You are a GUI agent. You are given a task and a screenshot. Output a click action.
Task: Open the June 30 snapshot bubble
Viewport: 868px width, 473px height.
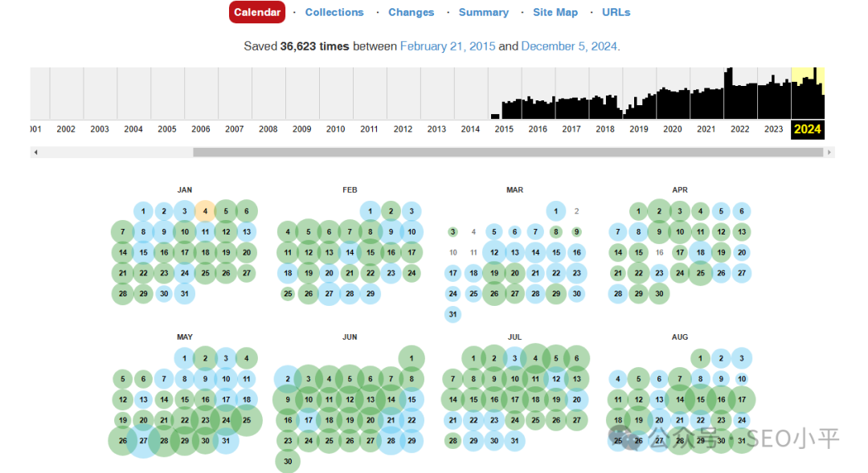(x=288, y=462)
